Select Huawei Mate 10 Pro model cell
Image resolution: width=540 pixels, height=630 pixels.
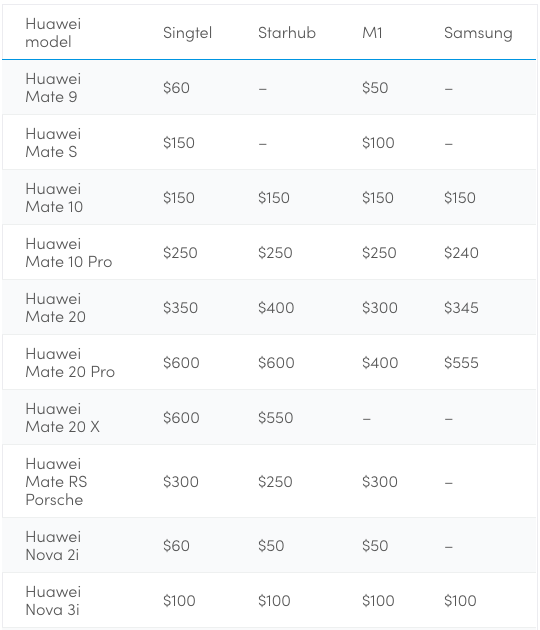pyautogui.click(x=69, y=253)
